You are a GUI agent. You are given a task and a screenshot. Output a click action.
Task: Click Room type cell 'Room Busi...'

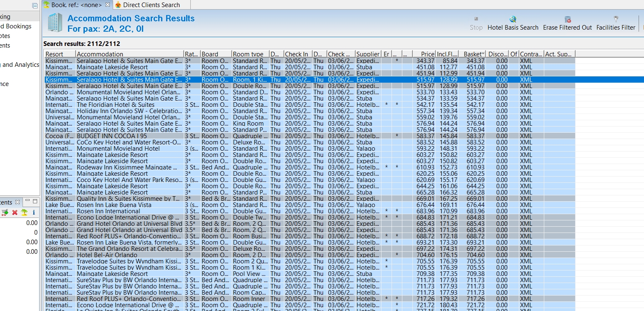250,236
